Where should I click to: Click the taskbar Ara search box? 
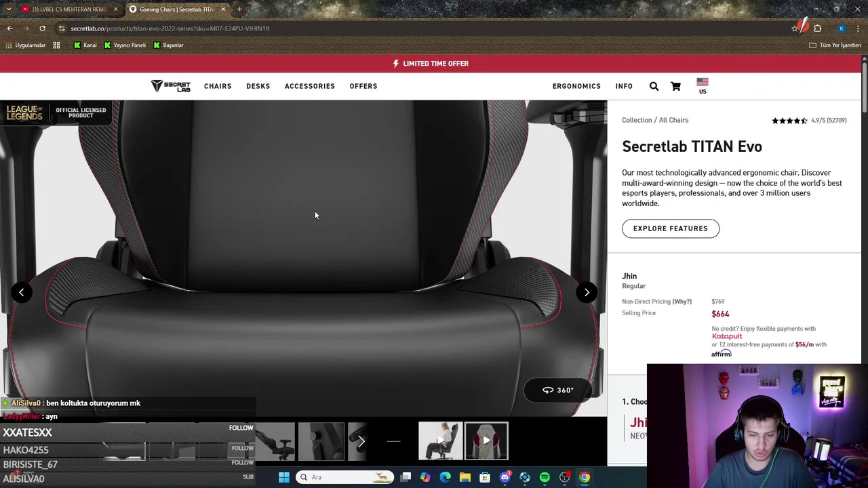point(345,477)
